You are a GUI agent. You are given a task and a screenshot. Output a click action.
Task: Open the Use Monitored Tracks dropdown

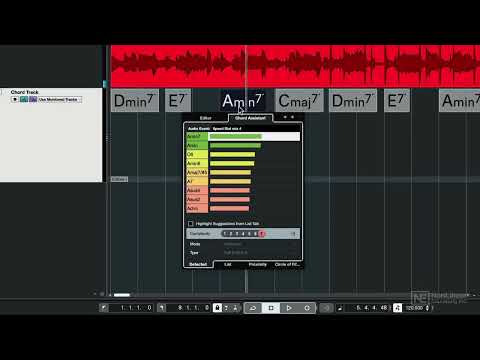(60, 99)
